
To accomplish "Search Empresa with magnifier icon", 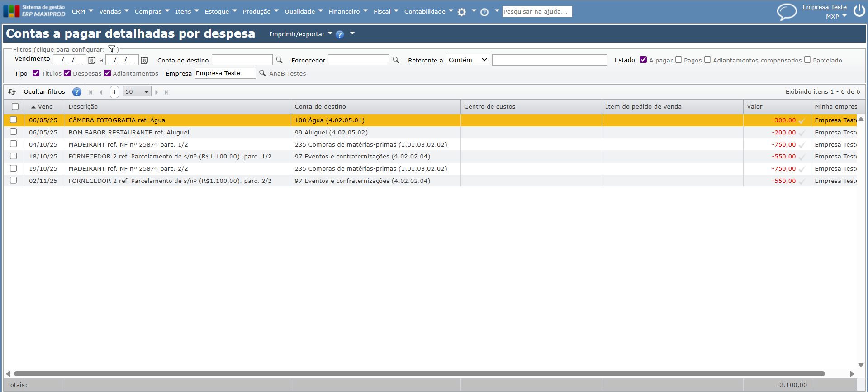I will 262,73.
